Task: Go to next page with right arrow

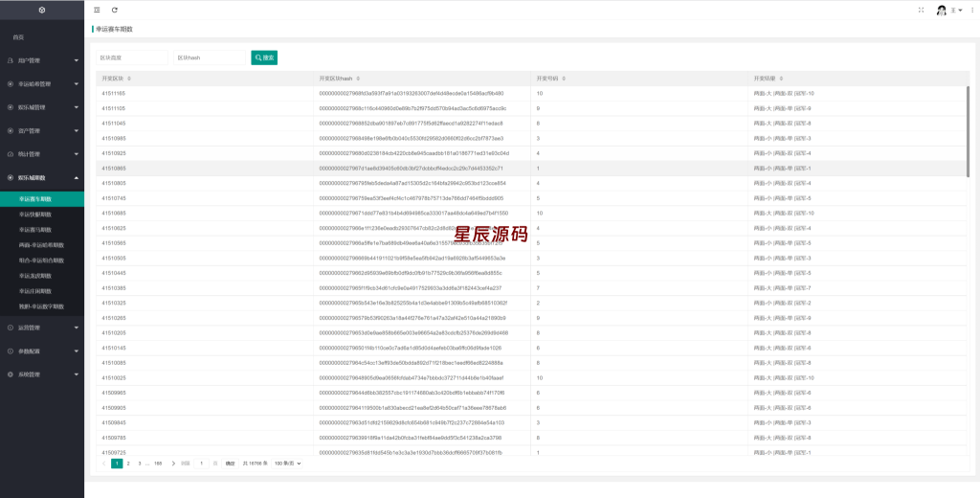Action: [173, 464]
